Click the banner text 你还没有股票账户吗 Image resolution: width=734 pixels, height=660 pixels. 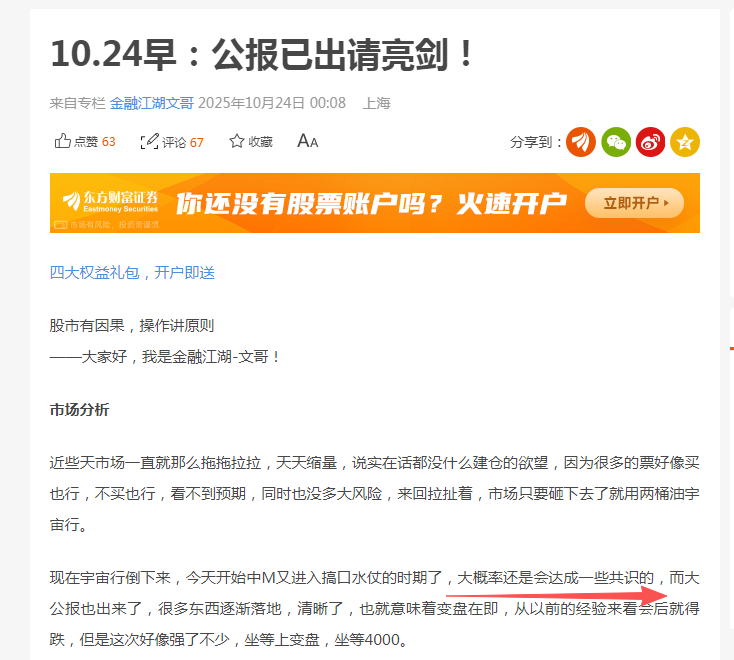[x=309, y=204]
